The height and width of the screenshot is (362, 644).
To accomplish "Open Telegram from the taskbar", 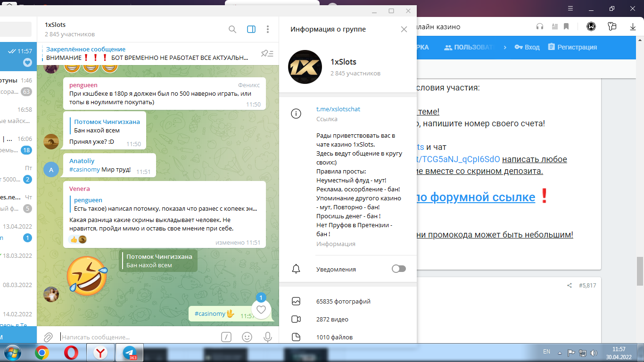I will pos(130,353).
